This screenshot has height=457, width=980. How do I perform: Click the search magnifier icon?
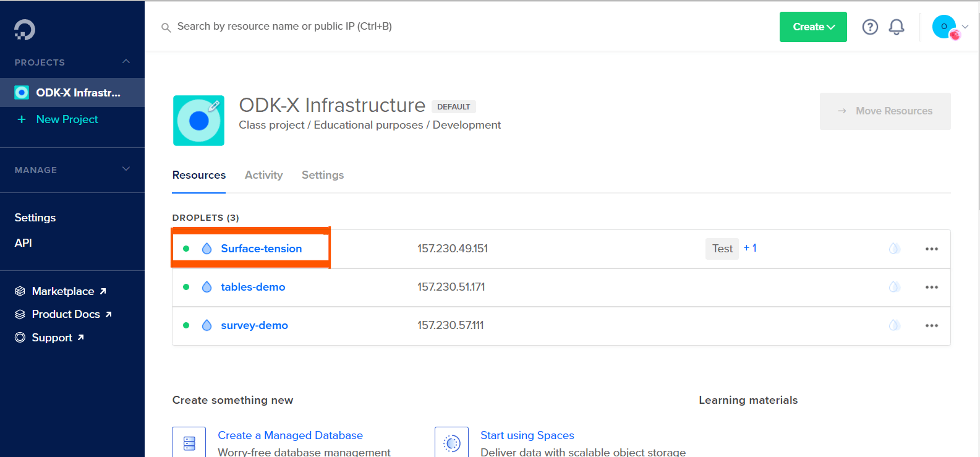pos(166,27)
